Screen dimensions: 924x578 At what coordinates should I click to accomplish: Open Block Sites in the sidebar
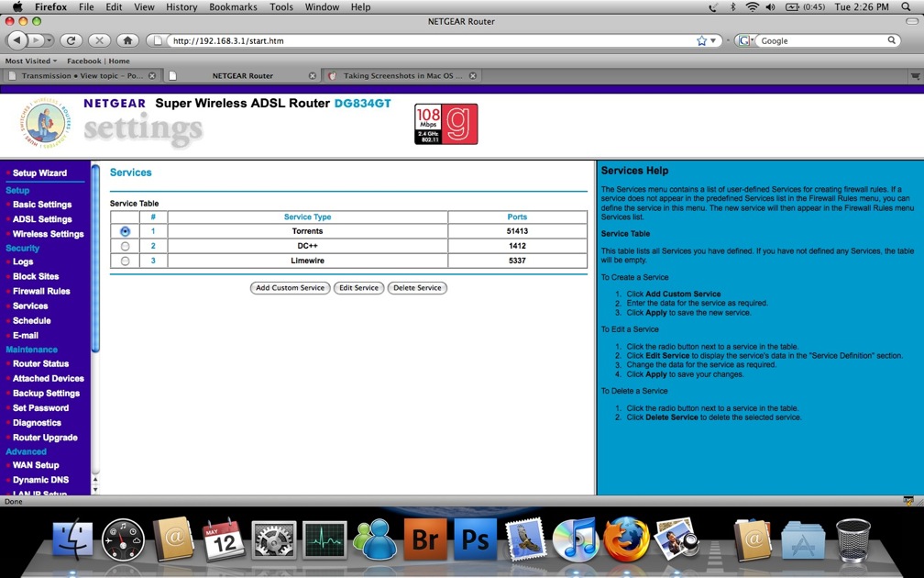(x=36, y=277)
